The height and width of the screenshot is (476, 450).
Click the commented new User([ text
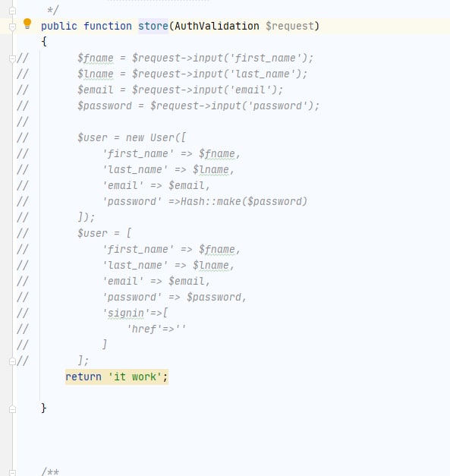click(x=156, y=137)
